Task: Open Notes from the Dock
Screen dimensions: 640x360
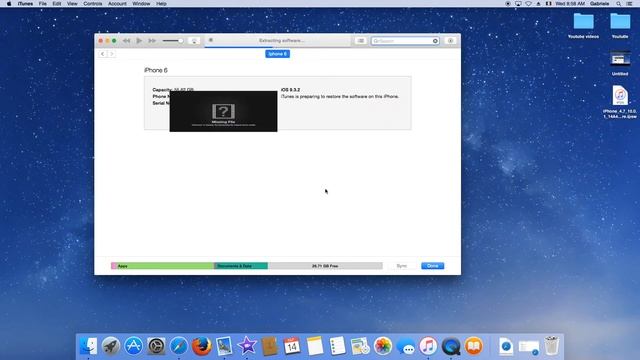Action: [315, 346]
